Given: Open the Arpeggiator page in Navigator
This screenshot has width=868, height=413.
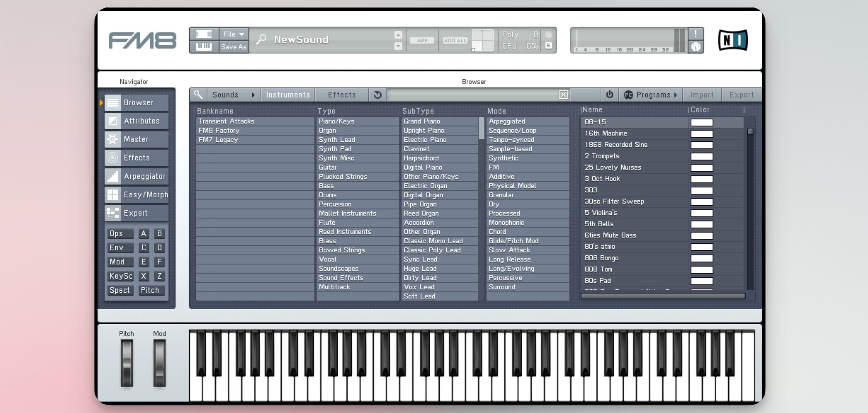Looking at the screenshot, I should (136, 176).
